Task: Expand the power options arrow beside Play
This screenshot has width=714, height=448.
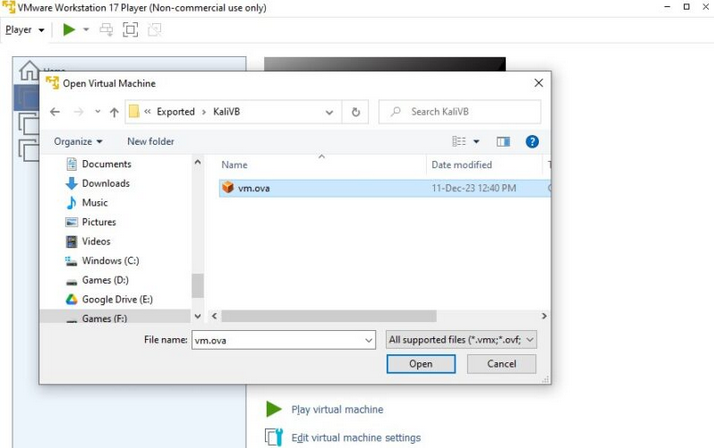Action: pos(86,30)
